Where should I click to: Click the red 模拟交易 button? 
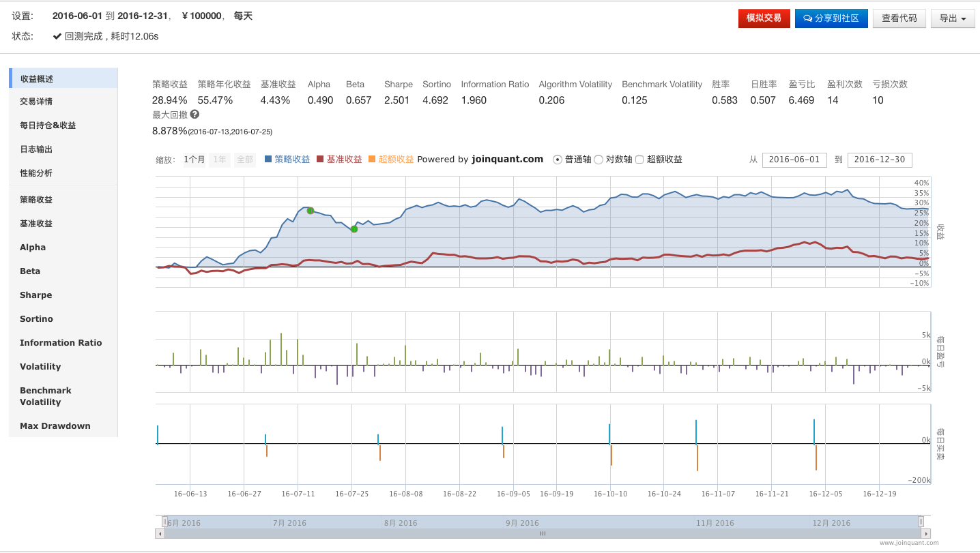click(x=764, y=18)
